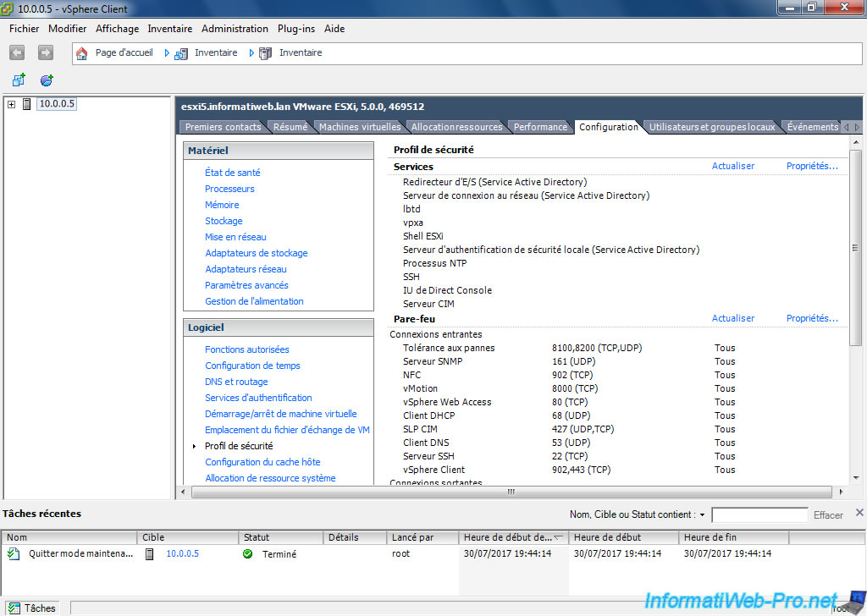Screen dimensions: 867x616
Task: Open Stockage settings
Action: point(224,221)
